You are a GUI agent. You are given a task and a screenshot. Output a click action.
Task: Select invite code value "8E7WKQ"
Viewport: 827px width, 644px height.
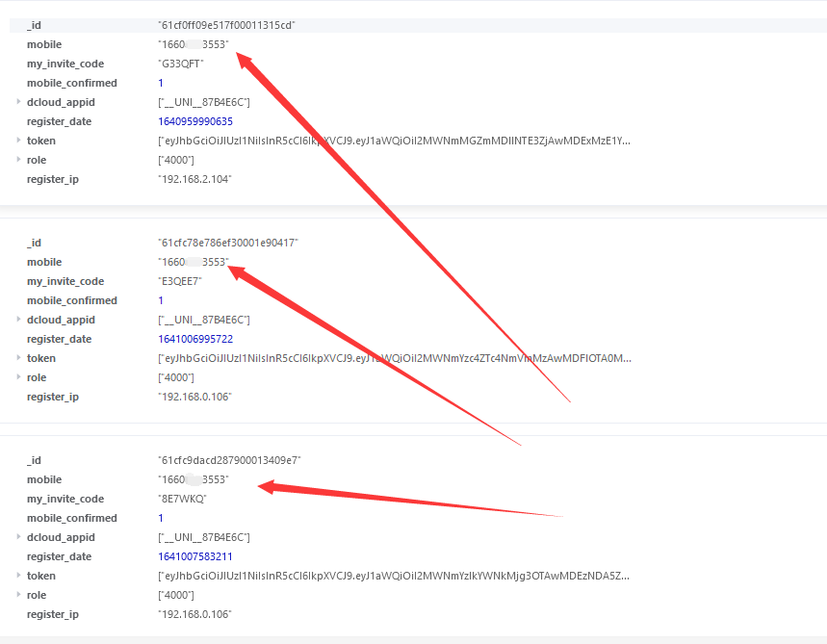pyautogui.click(x=182, y=499)
